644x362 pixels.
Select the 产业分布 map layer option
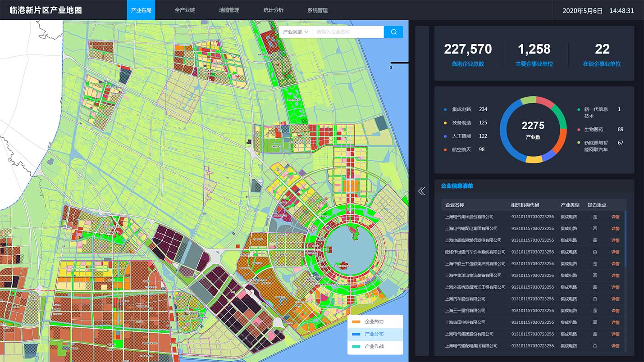click(x=375, y=334)
